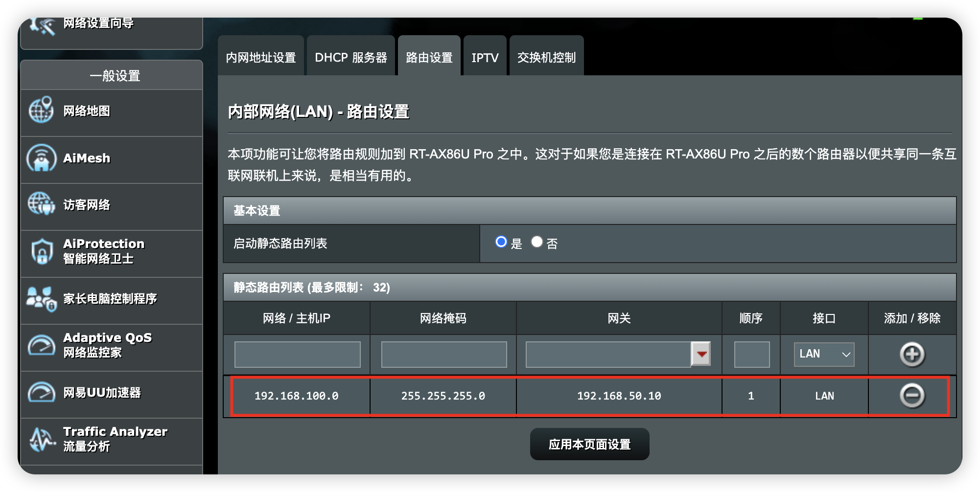
Task: Click the Adaptive QoS gauge icon
Action: (x=41, y=345)
